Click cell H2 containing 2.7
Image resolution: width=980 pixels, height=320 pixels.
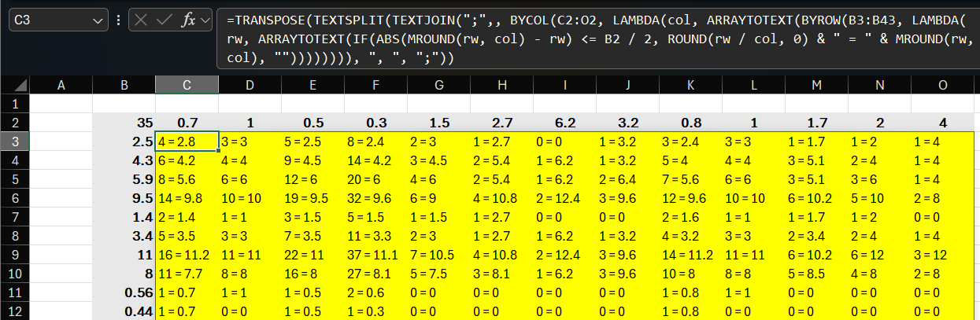tap(501, 123)
